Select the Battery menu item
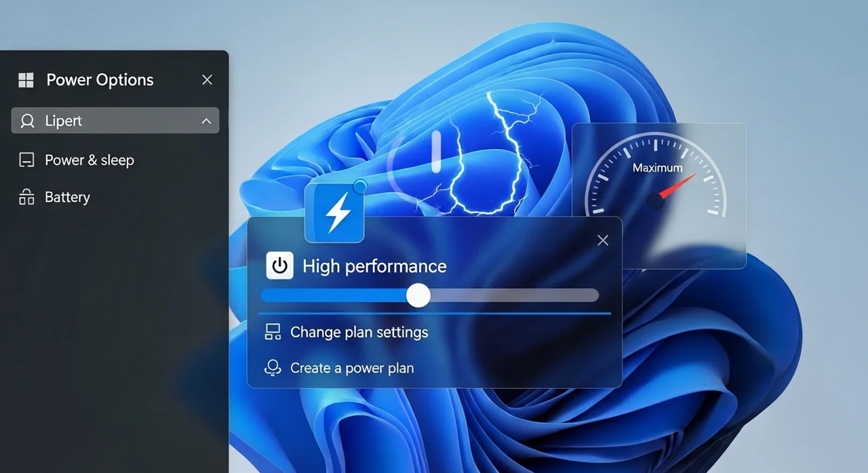Image resolution: width=868 pixels, height=473 pixels. point(67,197)
